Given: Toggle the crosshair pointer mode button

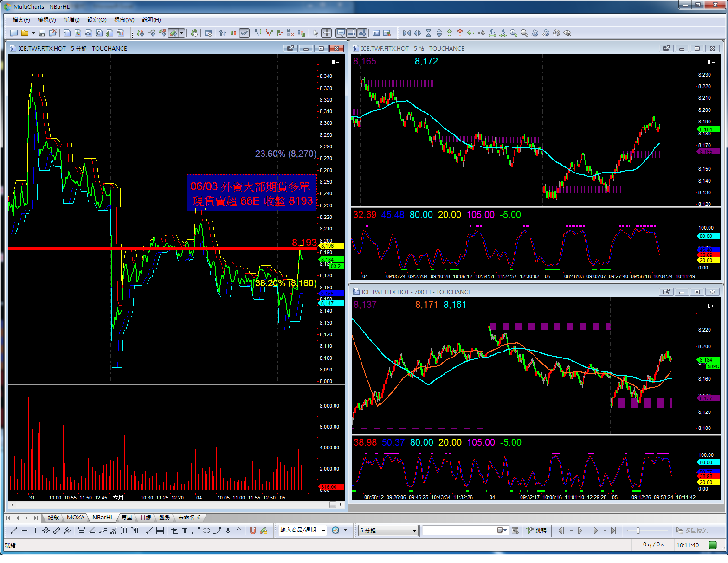Looking at the screenshot, I should point(327,33).
